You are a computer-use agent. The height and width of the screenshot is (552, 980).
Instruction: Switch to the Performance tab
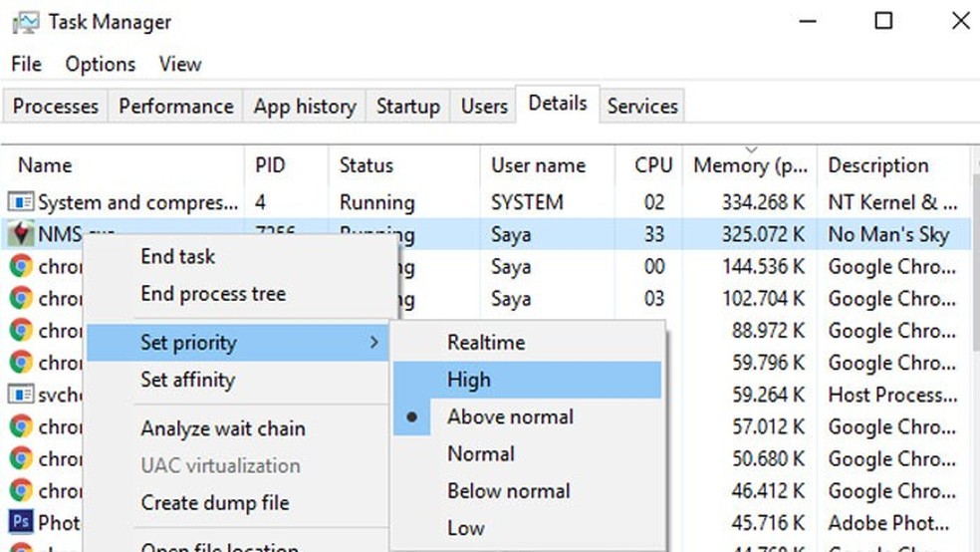click(175, 107)
